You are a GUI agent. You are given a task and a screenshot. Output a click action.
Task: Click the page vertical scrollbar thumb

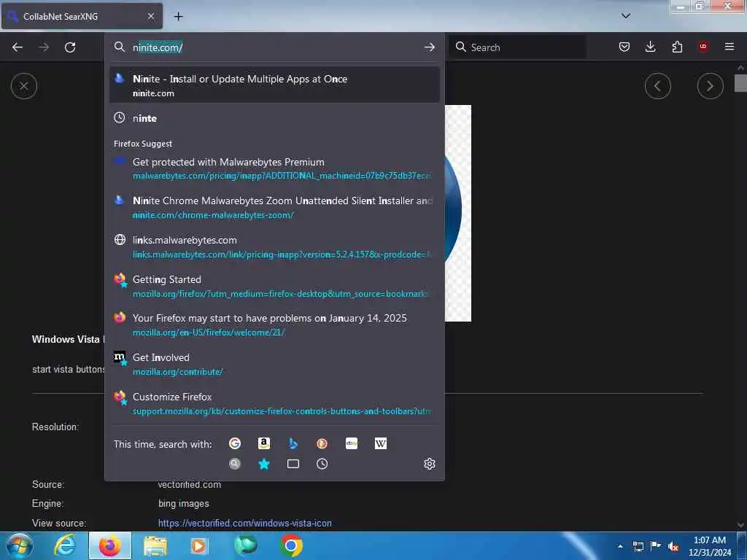click(x=740, y=83)
